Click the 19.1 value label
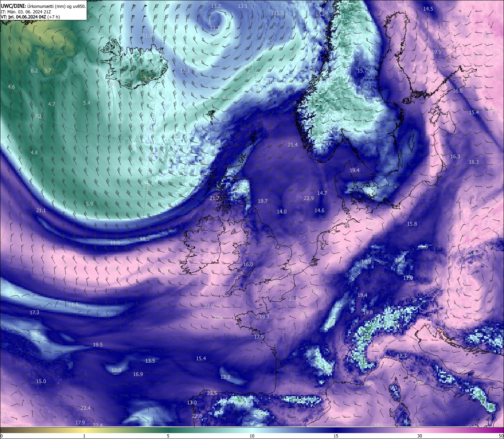This screenshot has width=504, height=439. [436, 52]
